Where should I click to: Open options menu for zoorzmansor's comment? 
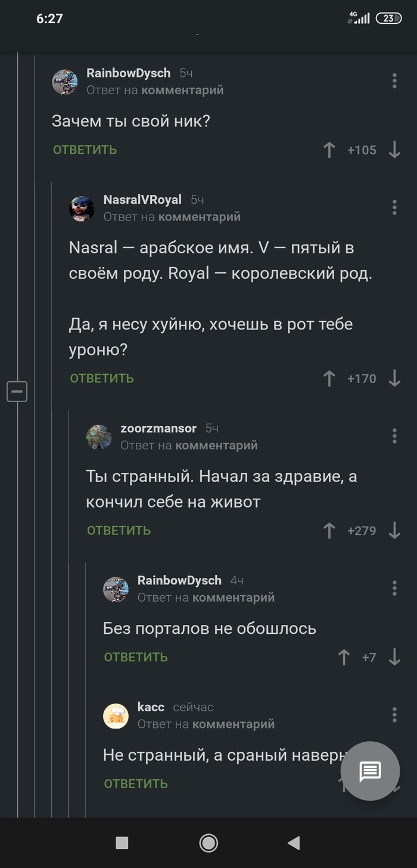(x=394, y=435)
